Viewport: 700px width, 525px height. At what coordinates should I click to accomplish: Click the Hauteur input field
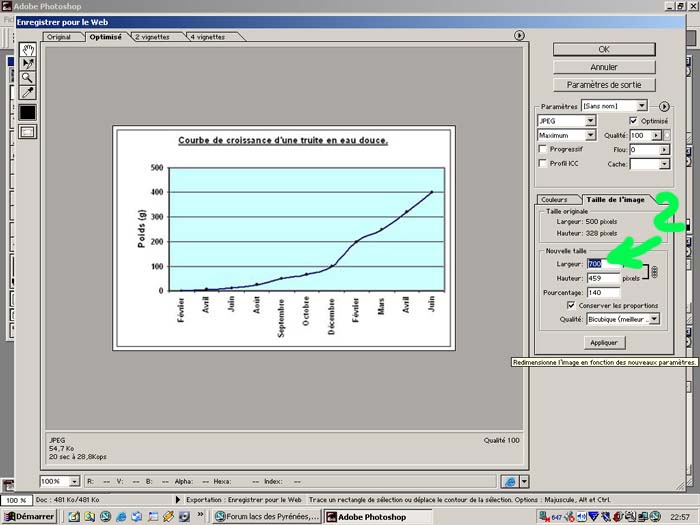coord(603,278)
